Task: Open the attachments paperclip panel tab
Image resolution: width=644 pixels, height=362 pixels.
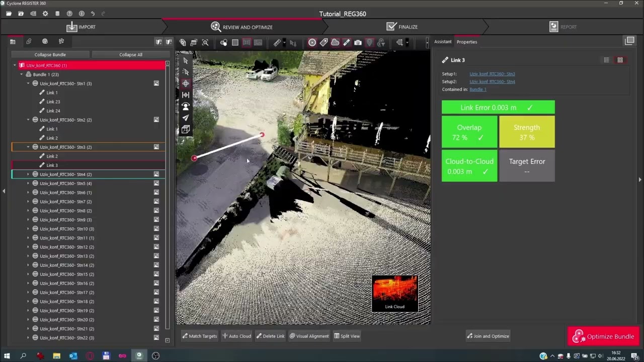Action: coord(29,41)
